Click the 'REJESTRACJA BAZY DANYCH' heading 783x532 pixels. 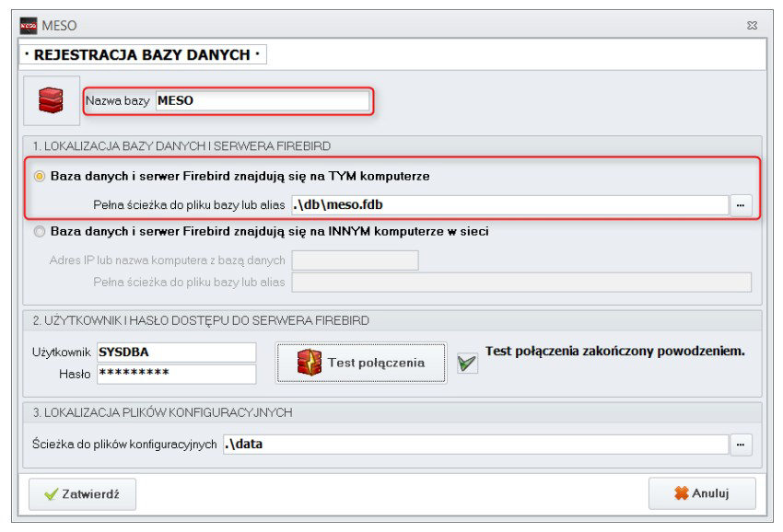142,54
